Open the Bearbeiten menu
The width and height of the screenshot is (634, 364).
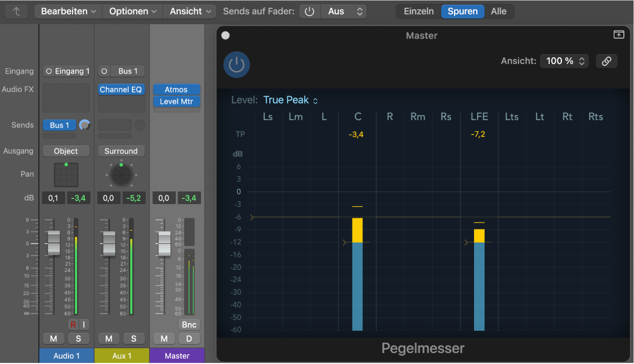point(68,11)
